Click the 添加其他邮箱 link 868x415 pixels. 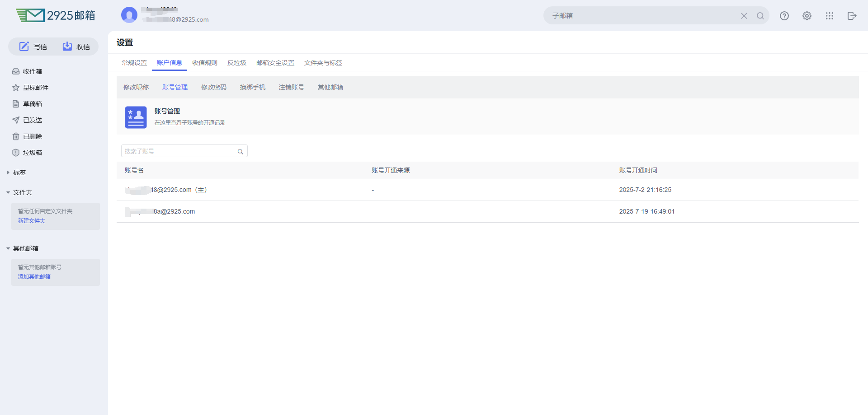tap(34, 277)
